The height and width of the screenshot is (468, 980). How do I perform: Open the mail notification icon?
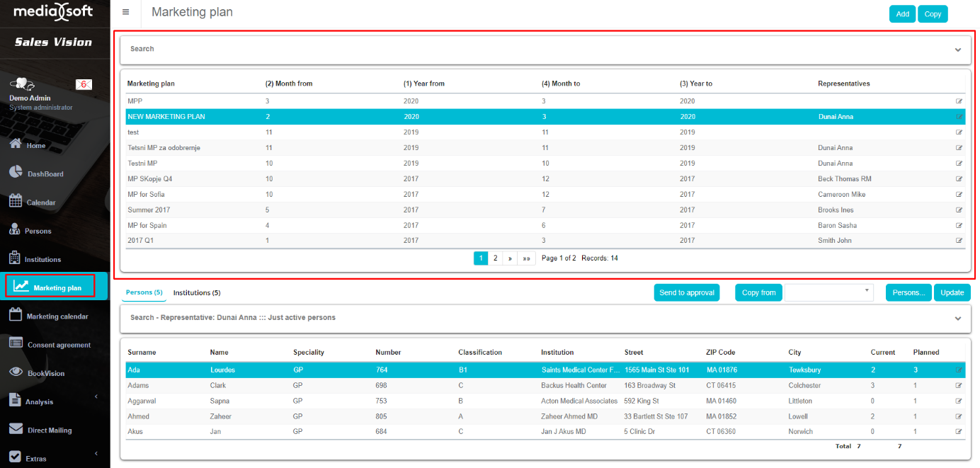pyautogui.click(x=84, y=84)
